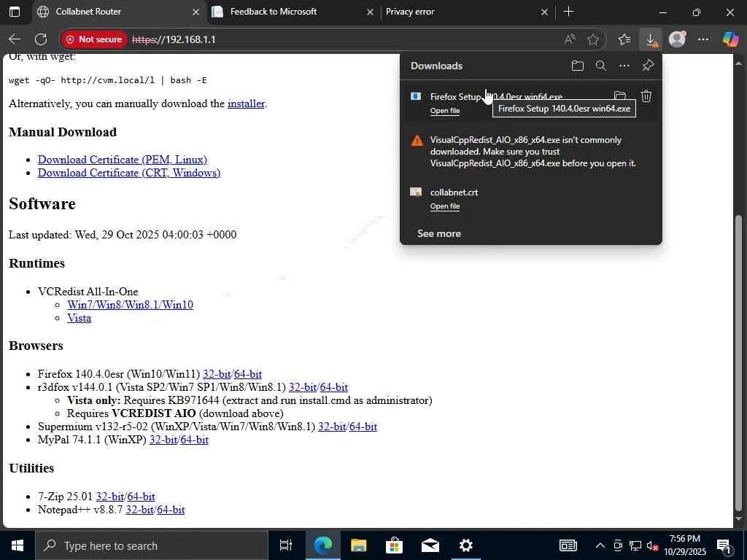
Task: Open file link under Firefox Setup
Action: point(445,111)
